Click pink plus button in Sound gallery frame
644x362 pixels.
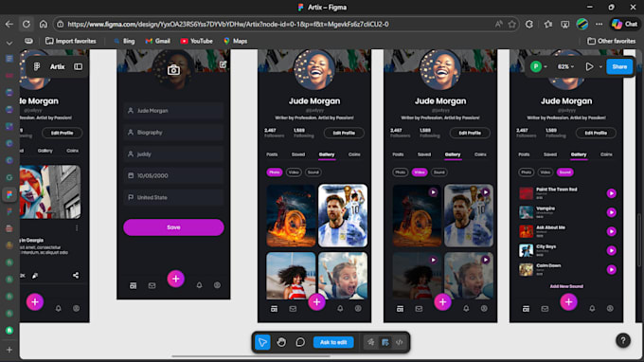coord(568,302)
